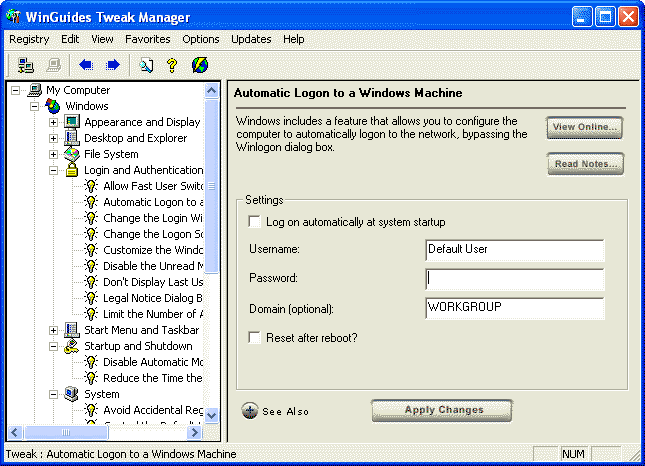Click the Login and Authentication padlock icon
This screenshot has height=466, width=645.
[x=72, y=169]
